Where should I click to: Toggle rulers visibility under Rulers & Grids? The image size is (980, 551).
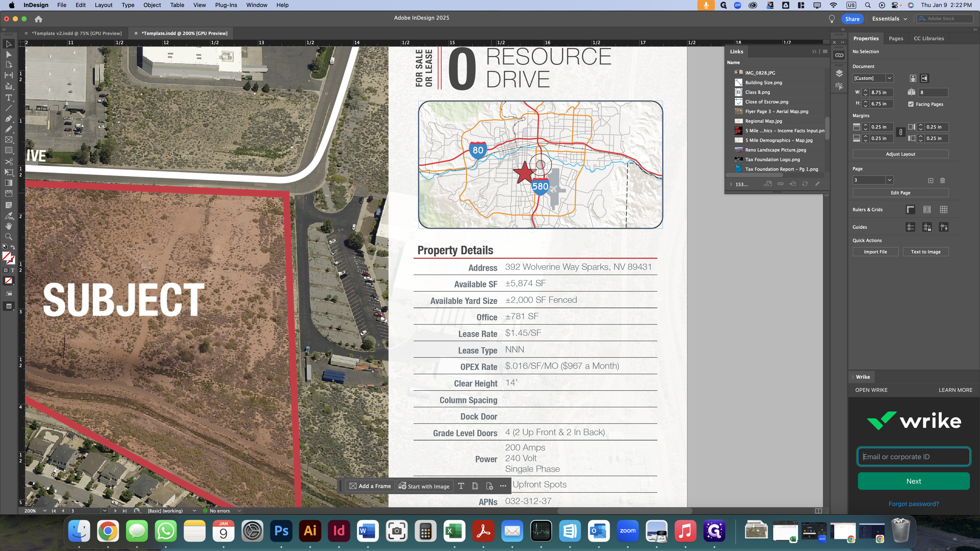[x=910, y=209]
